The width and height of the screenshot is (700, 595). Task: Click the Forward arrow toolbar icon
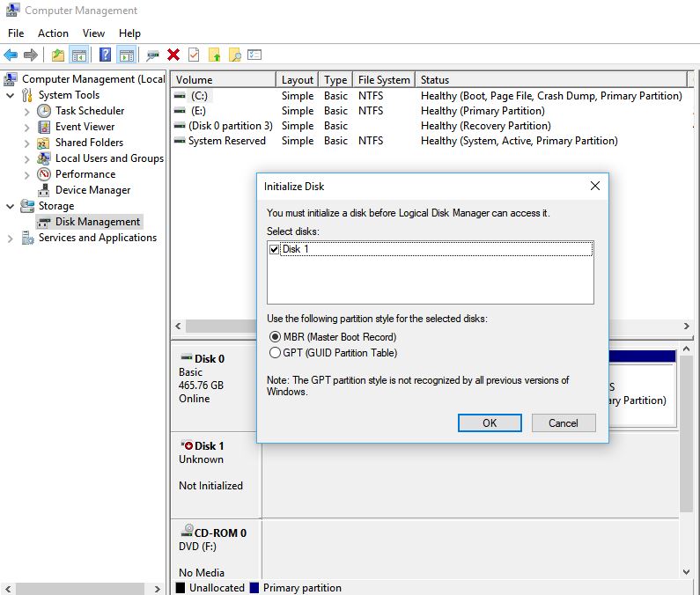pyautogui.click(x=30, y=55)
